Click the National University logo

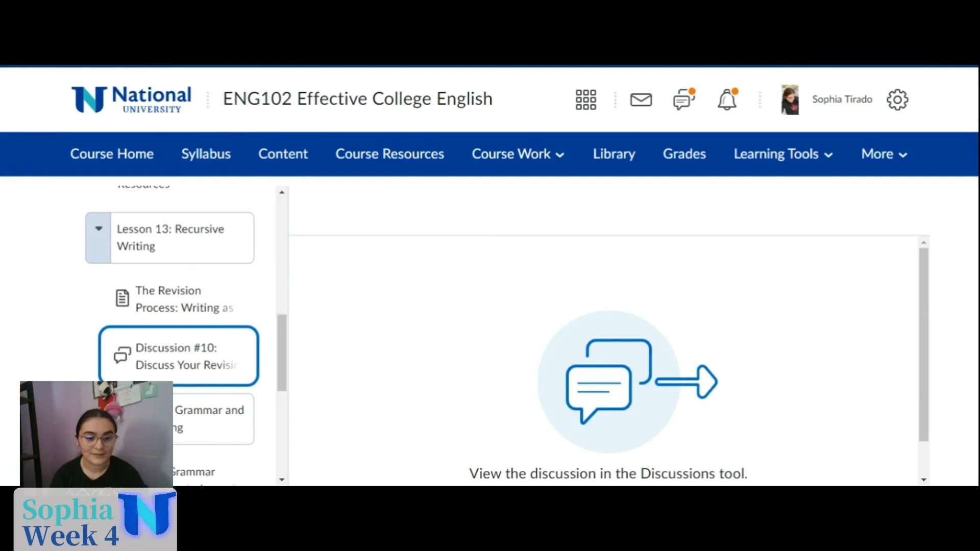(131, 99)
